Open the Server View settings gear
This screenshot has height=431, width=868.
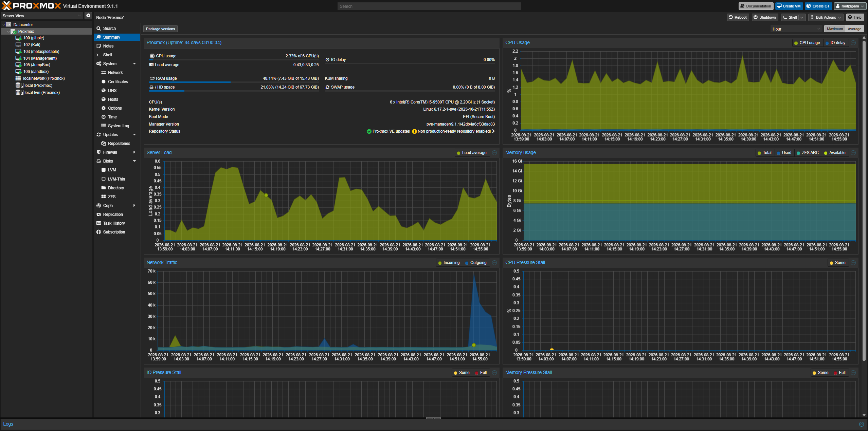tap(88, 16)
